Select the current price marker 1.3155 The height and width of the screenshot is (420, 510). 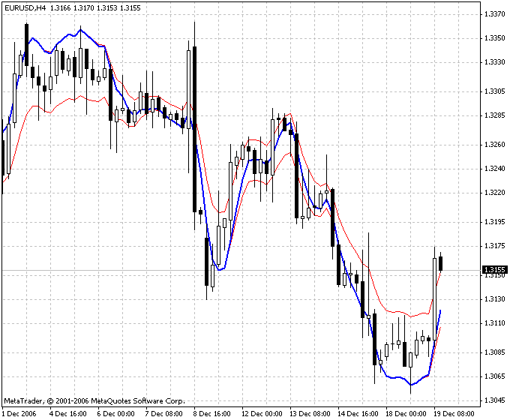pos(494,269)
